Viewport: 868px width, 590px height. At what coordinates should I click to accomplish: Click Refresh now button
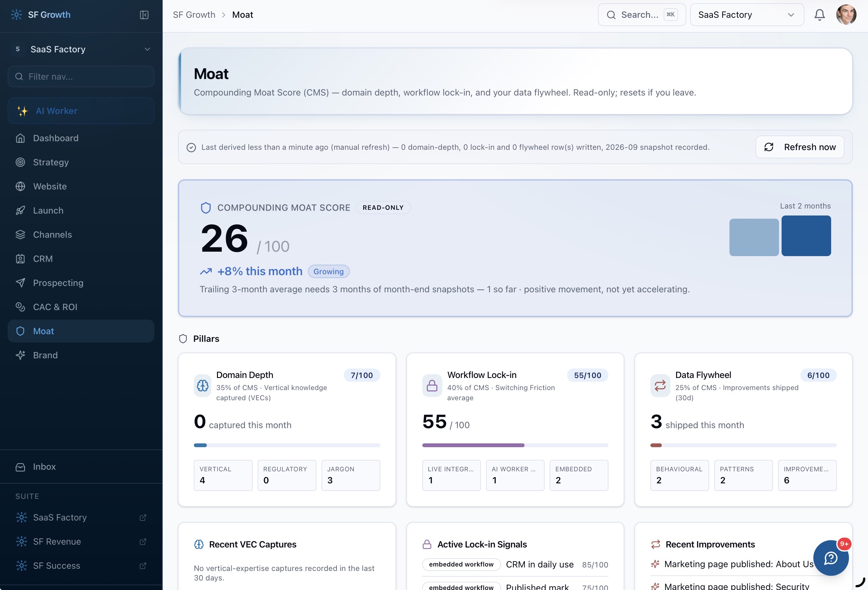(x=800, y=147)
